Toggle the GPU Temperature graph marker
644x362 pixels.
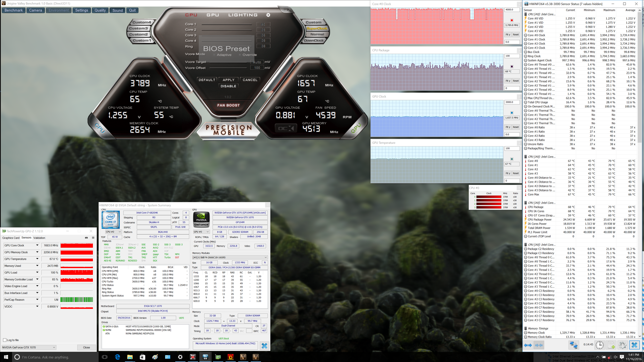[512, 159]
